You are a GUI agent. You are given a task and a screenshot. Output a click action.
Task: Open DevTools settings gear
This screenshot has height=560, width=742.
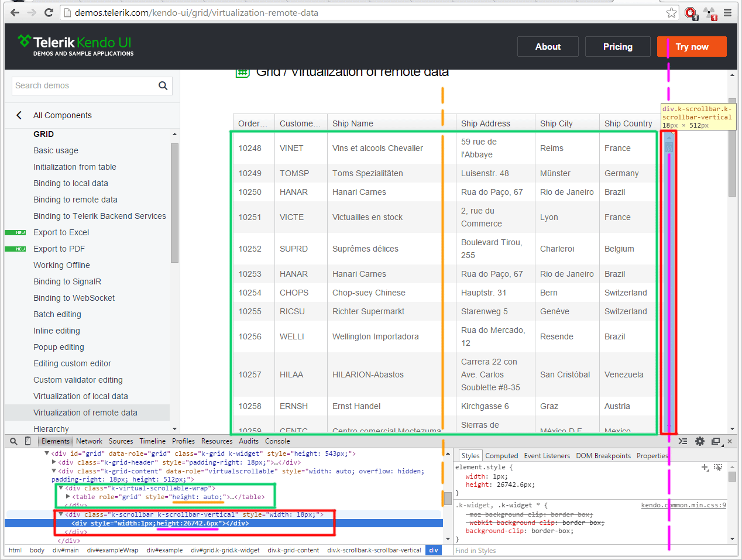699,441
